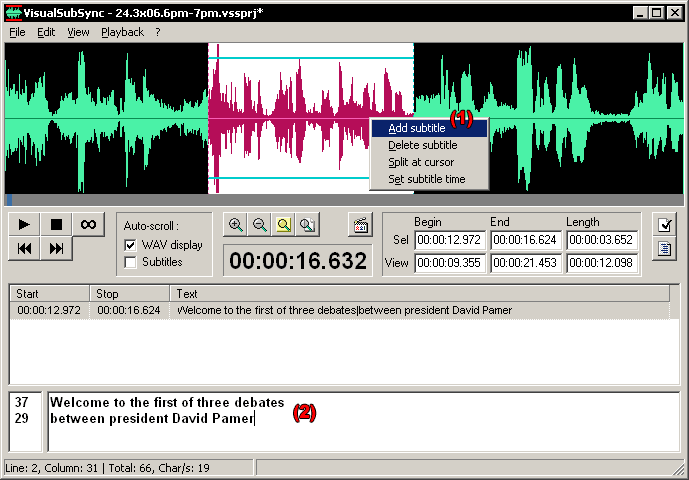Toggle loop playback infinity icon
This screenshot has height=480, width=689.
click(88, 224)
